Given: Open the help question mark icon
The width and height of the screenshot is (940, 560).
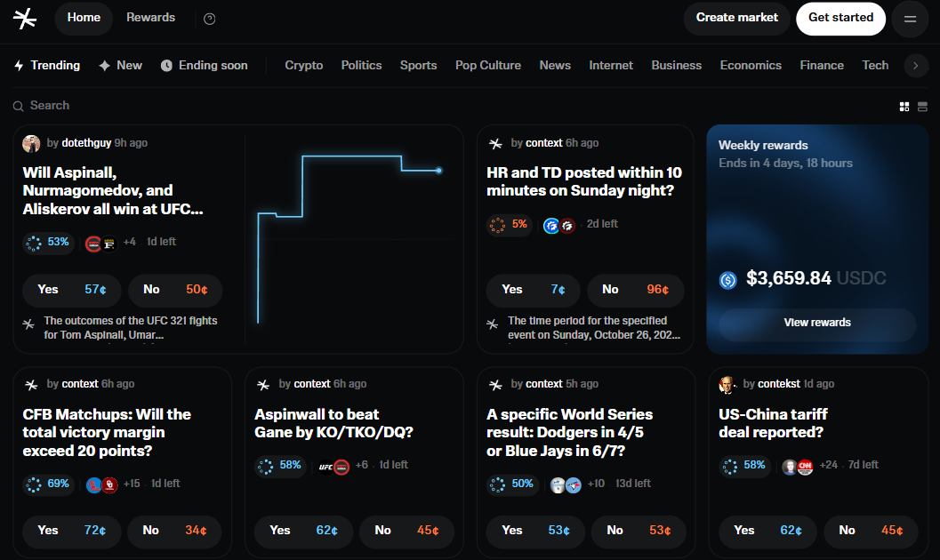Looking at the screenshot, I should 210,19.
